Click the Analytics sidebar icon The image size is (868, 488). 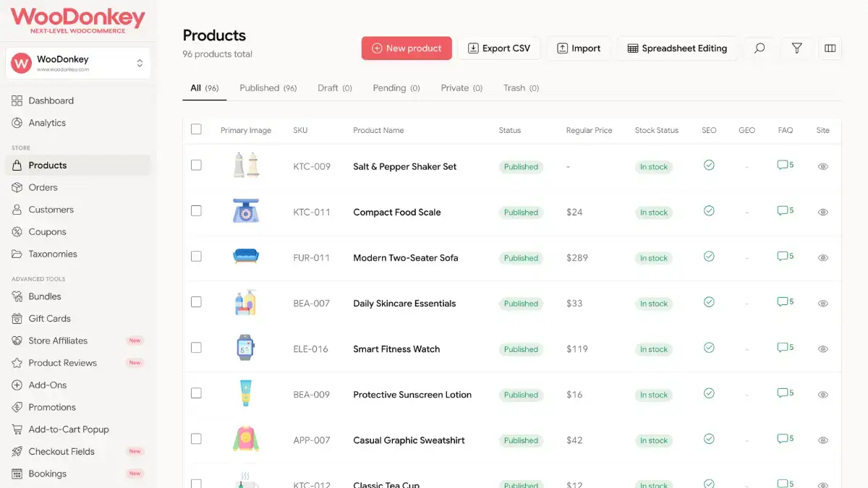click(x=17, y=123)
